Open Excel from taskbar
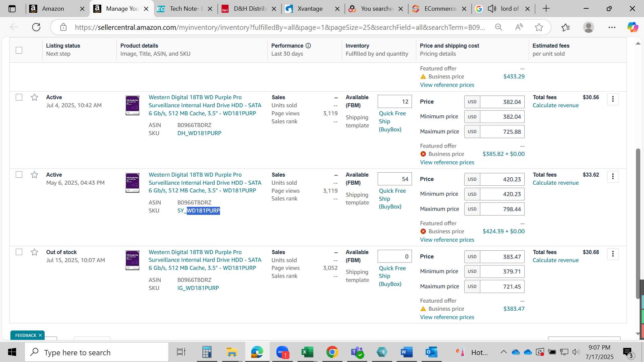644x362 pixels. [307, 352]
